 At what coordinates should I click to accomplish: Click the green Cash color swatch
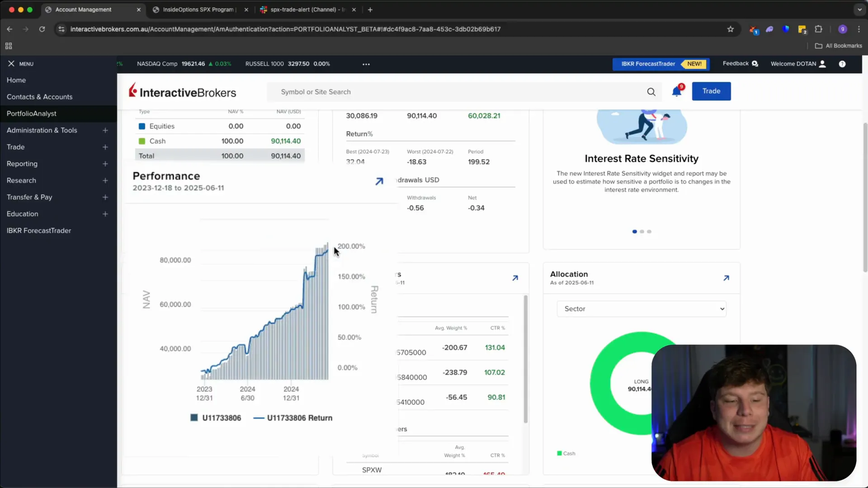click(142, 141)
